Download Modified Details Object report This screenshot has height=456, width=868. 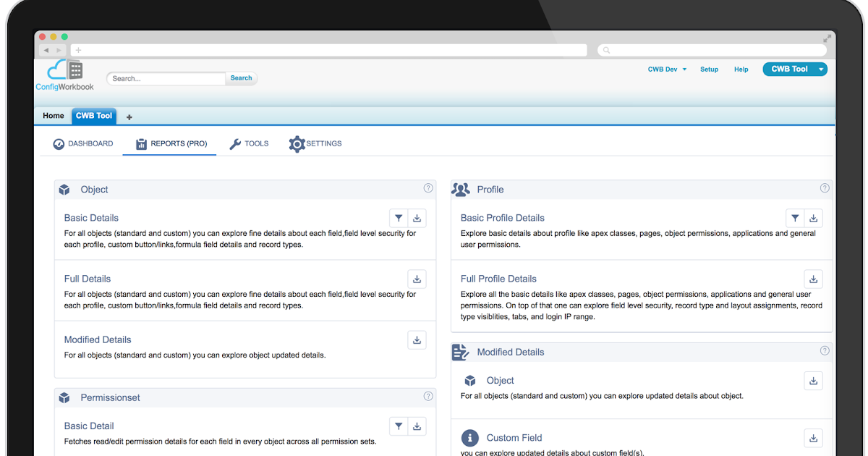(814, 381)
